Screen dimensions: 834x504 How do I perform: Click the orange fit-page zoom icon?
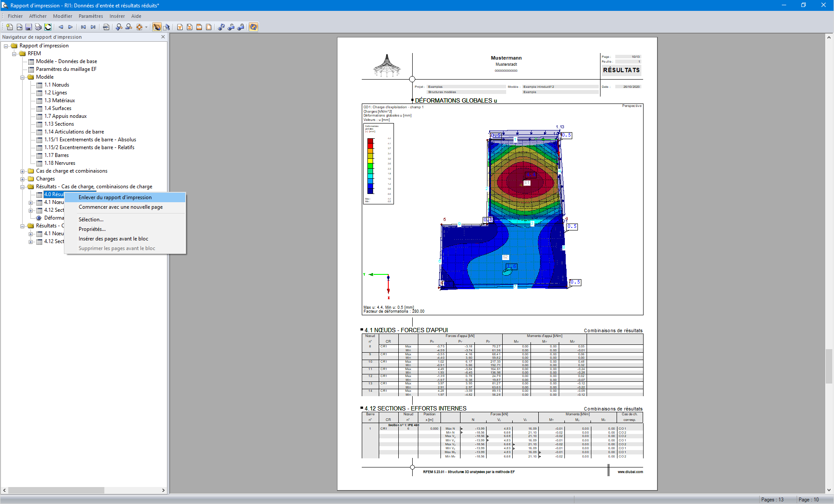click(x=139, y=27)
